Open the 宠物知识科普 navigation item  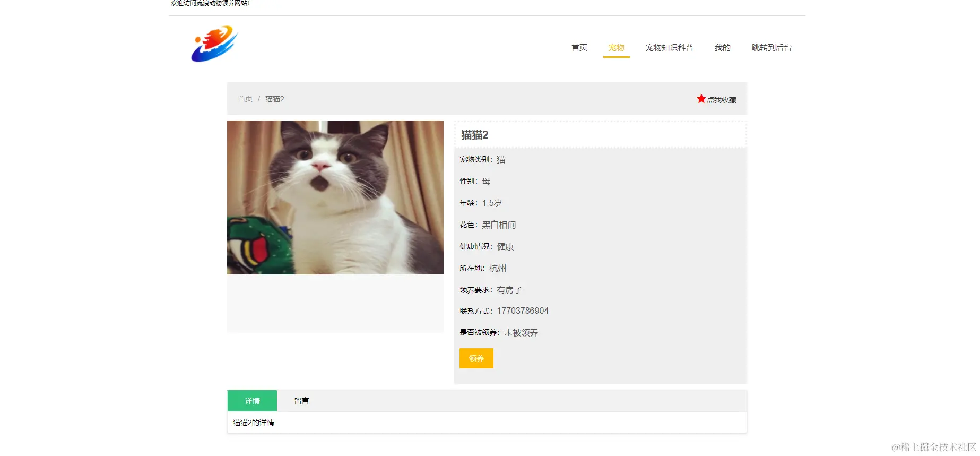point(669,48)
